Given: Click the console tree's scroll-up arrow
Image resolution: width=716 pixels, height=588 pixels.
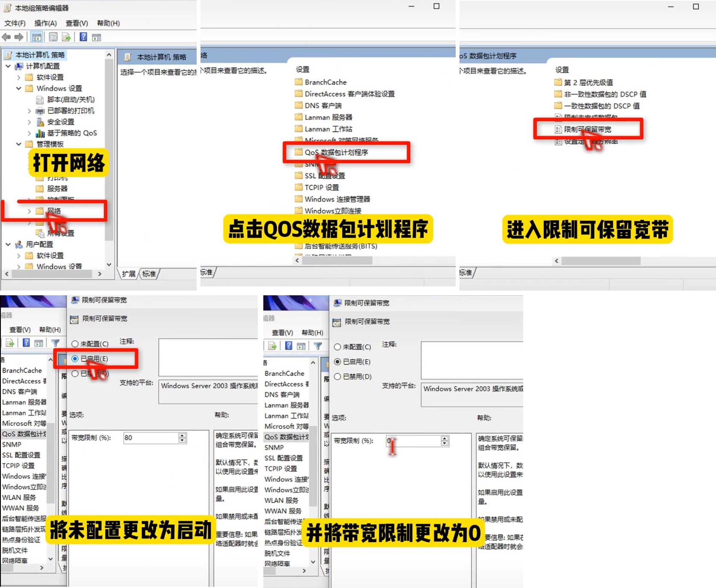Looking at the screenshot, I should [109, 55].
